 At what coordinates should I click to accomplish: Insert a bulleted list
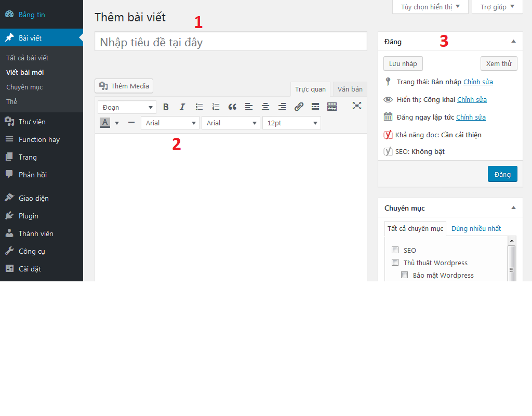pyautogui.click(x=199, y=107)
